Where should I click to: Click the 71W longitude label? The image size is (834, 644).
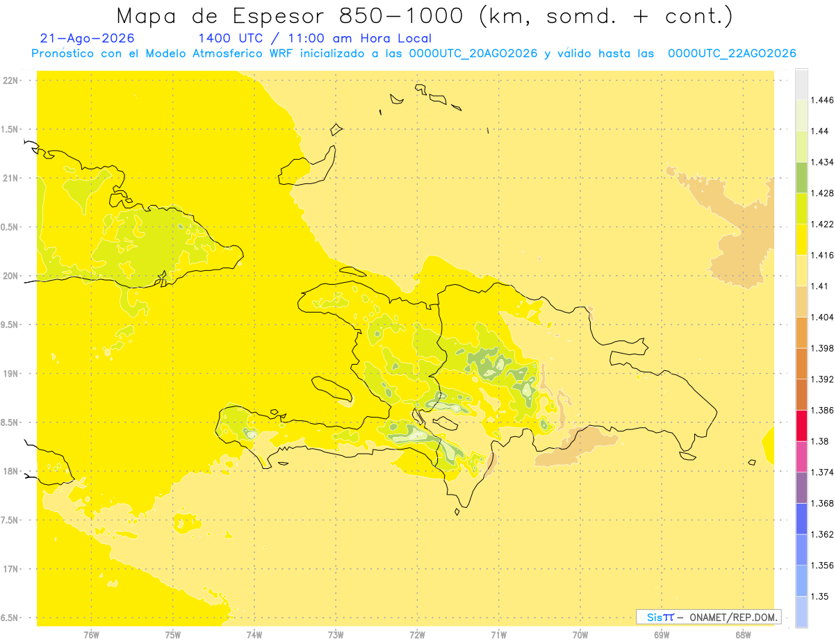[498, 634]
